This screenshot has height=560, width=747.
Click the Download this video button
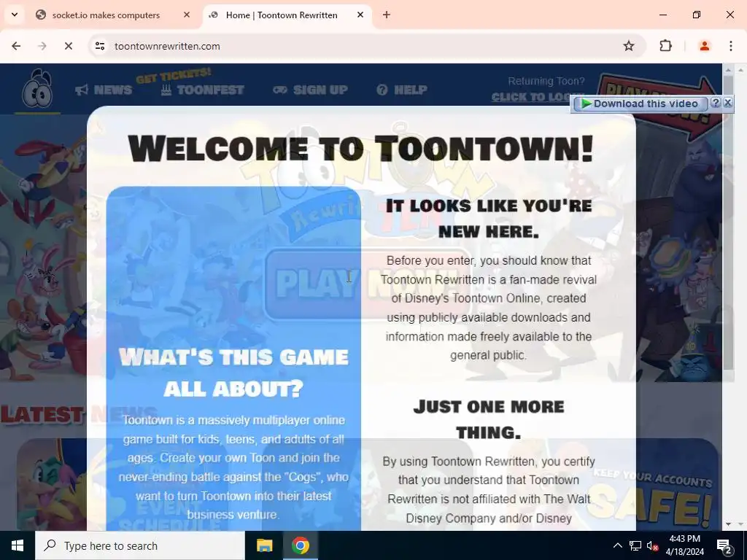click(x=640, y=104)
